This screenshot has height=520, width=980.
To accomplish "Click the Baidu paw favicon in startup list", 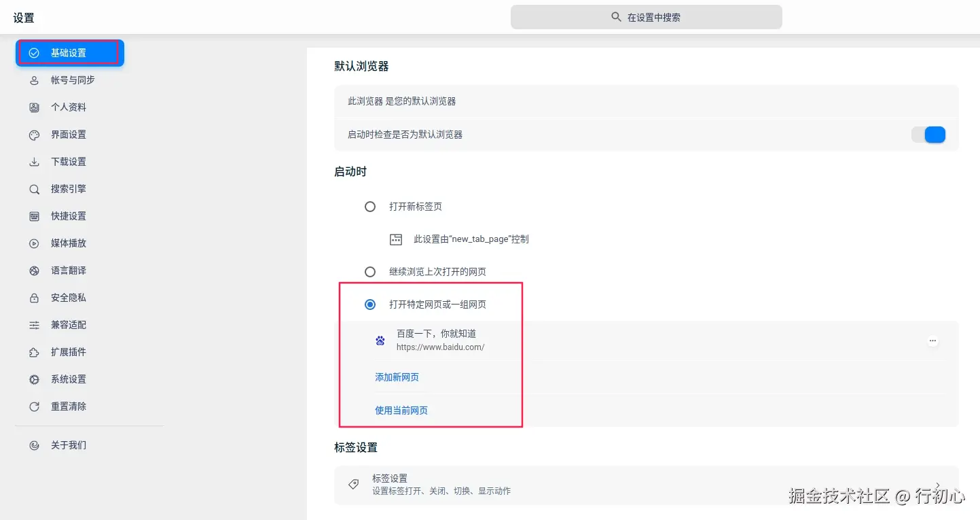I will [x=380, y=340].
